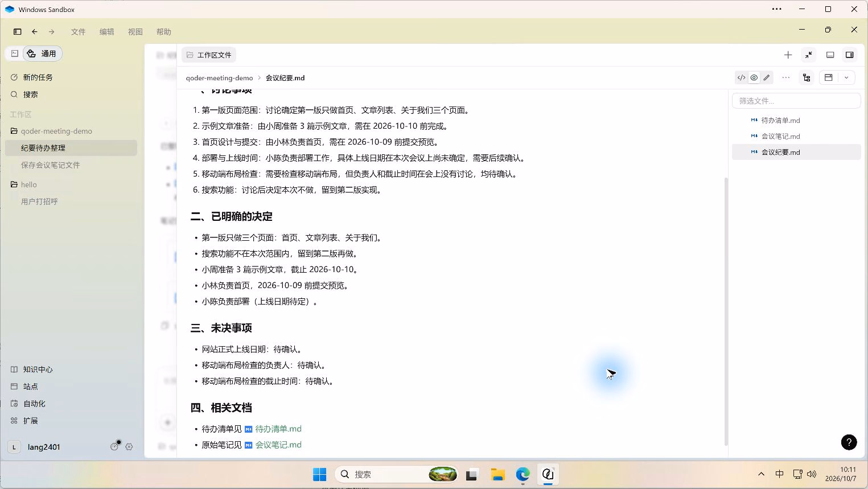Open the usage gauge icon beside settings
The width and height of the screenshot is (868, 489).
(x=114, y=447)
